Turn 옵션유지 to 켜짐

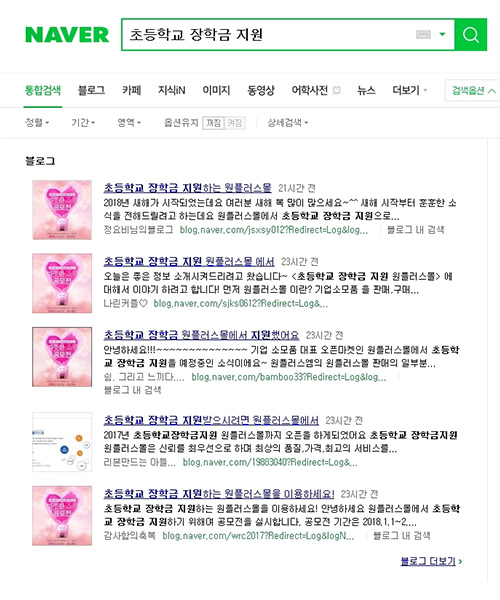pyautogui.click(x=235, y=123)
